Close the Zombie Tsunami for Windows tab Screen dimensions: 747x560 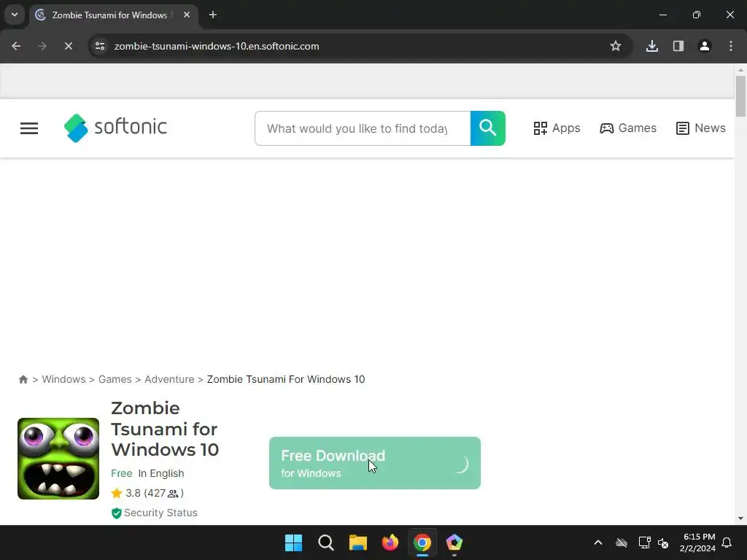tap(187, 15)
